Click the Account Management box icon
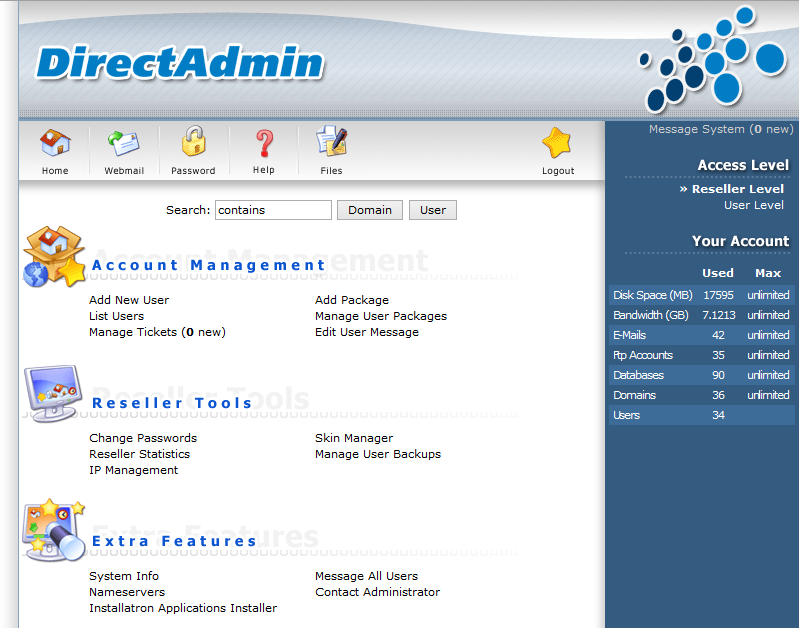Image resolution: width=799 pixels, height=628 pixels. point(54,256)
